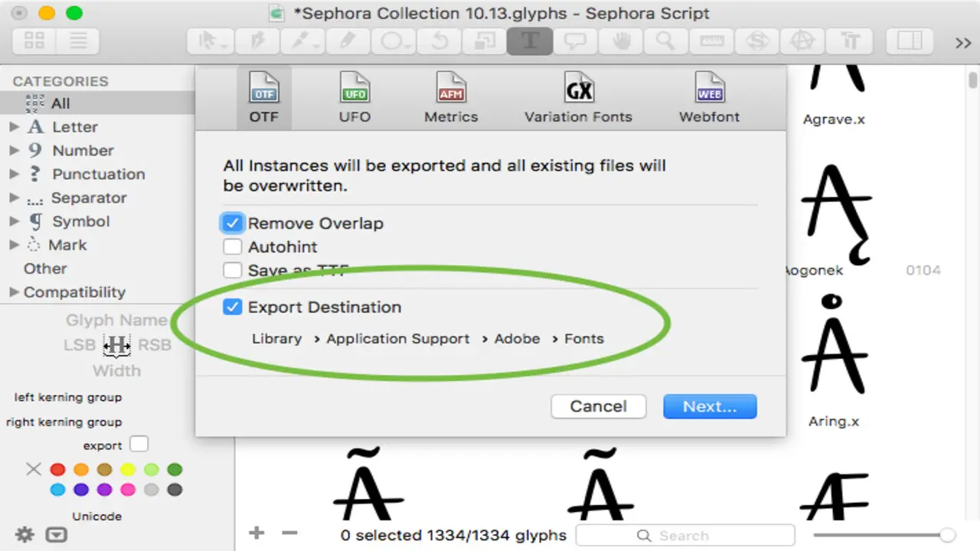Tick the Save as TTF checkbox
The image size is (980, 551).
coord(232,270)
